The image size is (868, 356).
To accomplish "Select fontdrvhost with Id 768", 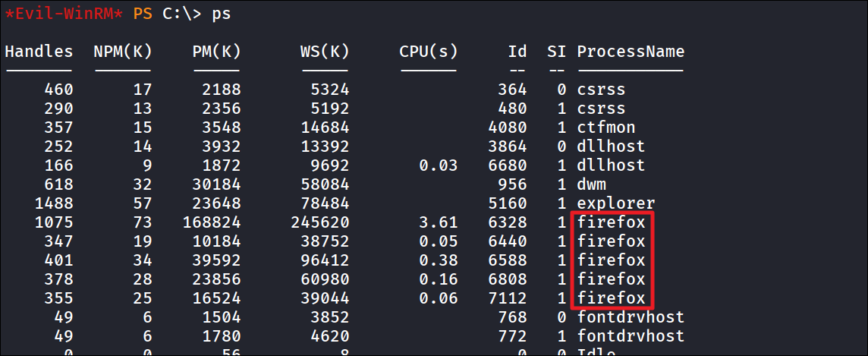I will pos(631,317).
